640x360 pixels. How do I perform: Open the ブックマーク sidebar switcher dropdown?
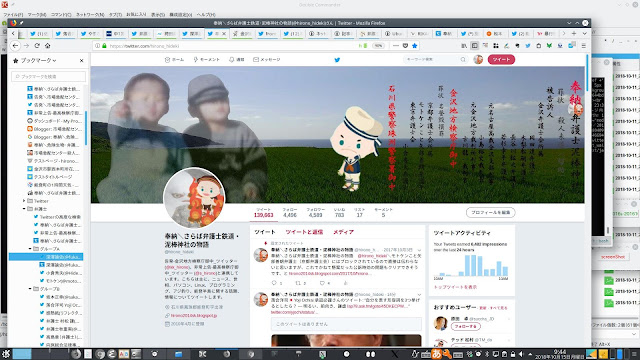[x=38, y=60]
